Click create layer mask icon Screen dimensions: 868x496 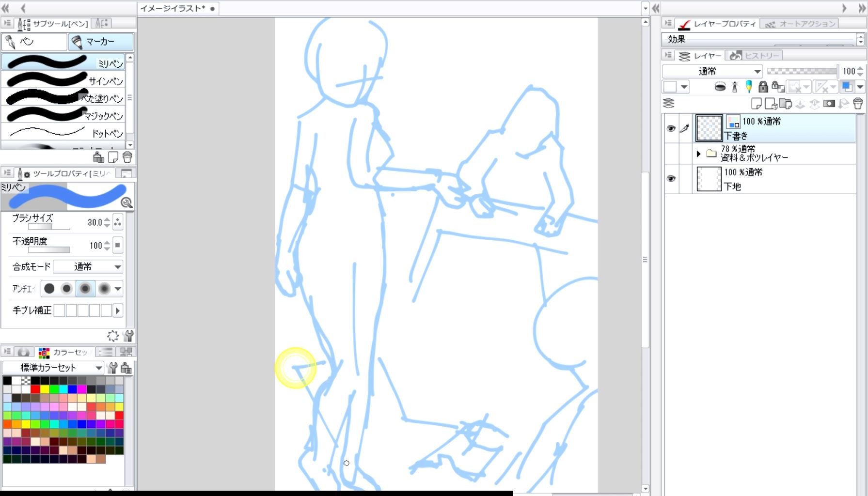point(829,103)
